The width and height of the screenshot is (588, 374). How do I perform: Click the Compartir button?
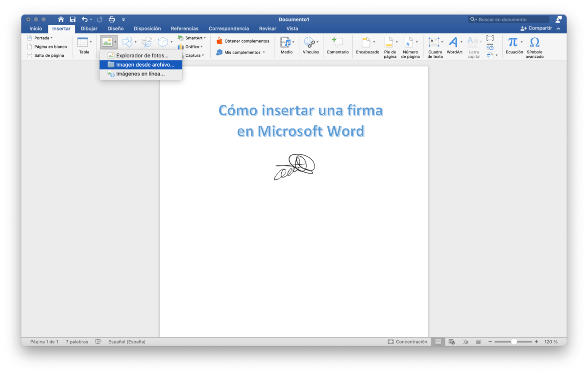[536, 28]
